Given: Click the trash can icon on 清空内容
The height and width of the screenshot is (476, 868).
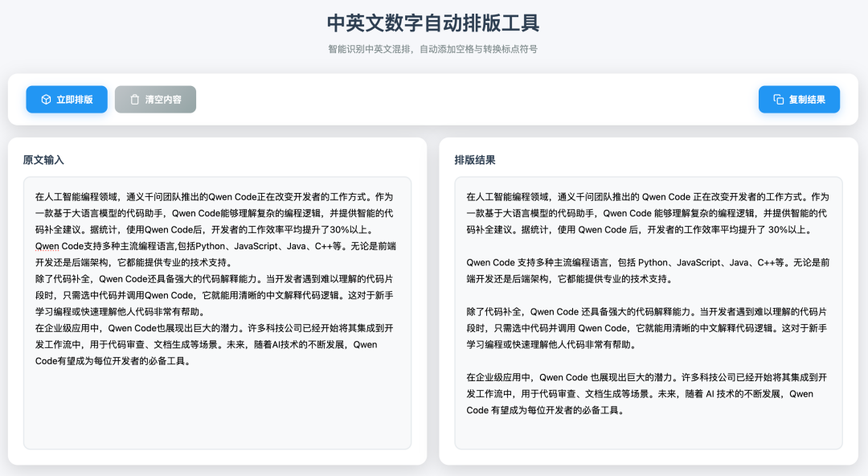Looking at the screenshot, I should 135,100.
